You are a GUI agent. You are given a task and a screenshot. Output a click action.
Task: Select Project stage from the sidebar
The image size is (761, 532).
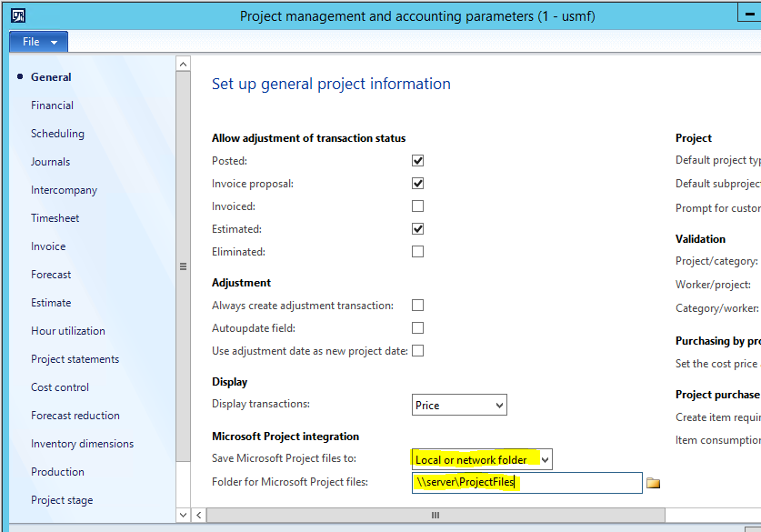point(65,499)
